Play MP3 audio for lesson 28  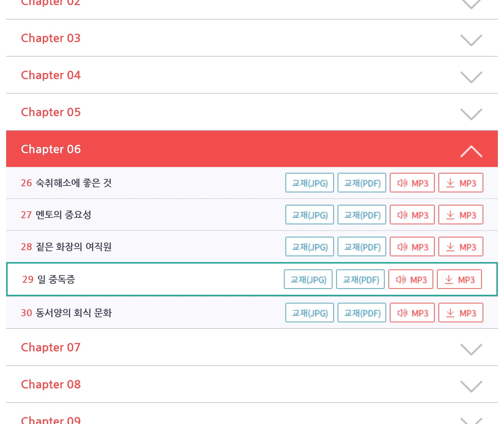click(x=412, y=247)
